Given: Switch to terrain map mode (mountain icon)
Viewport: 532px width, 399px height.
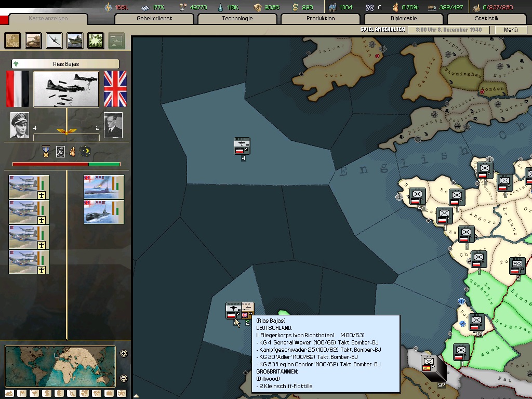Looking at the screenshot, I should click(x=9, y=393).
